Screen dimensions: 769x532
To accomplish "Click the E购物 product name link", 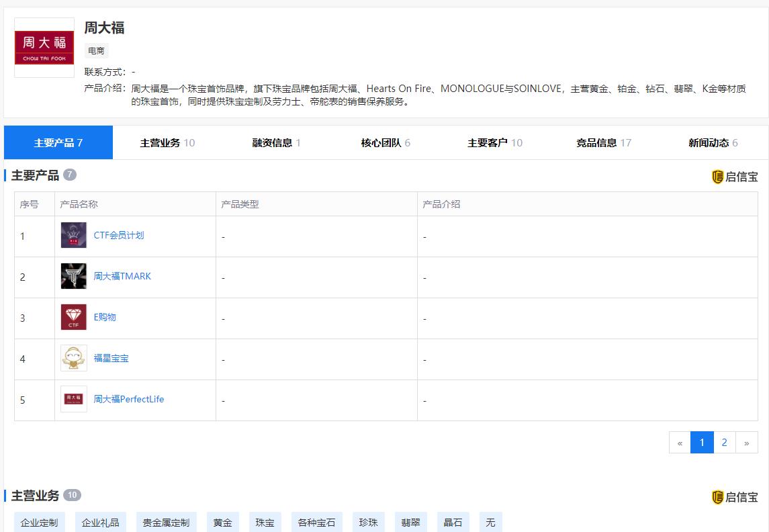I will (x=105, y=316).
